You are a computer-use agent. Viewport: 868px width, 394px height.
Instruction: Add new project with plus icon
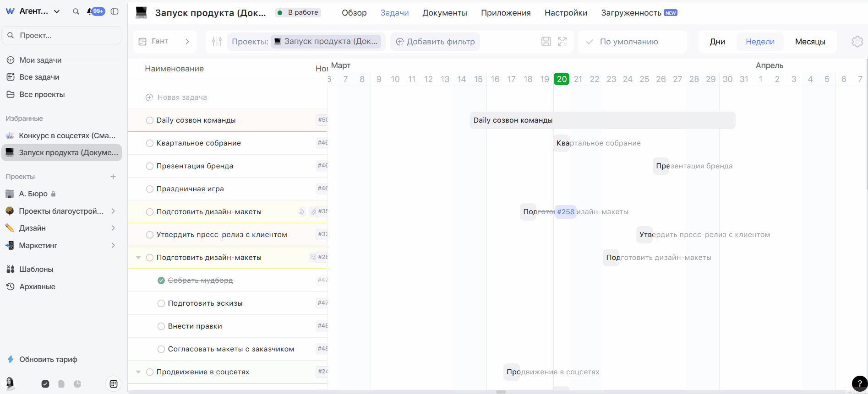pos(113,177)
